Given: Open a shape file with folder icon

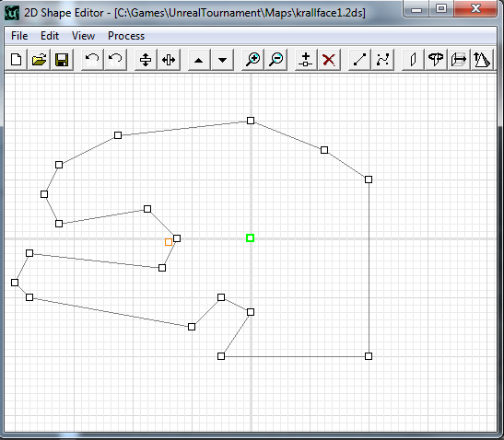Looking at the screenshot, I should point(40,60).
